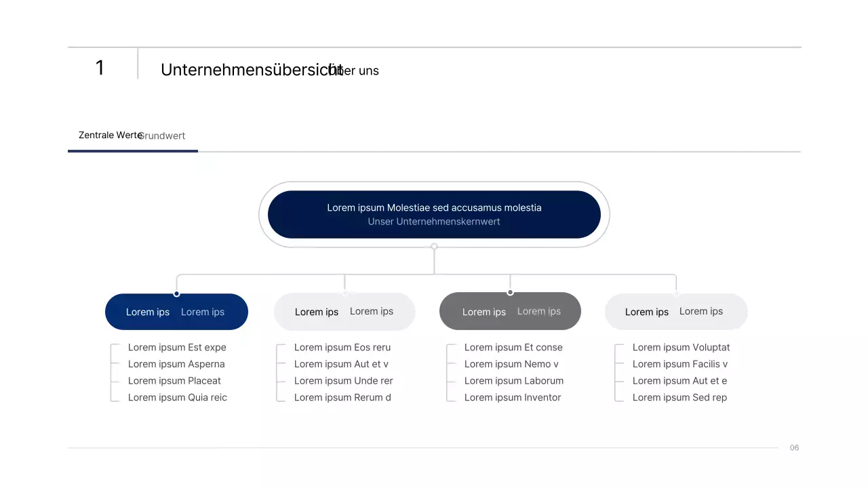Click the page number 06 at bottom right

[794, 447]
